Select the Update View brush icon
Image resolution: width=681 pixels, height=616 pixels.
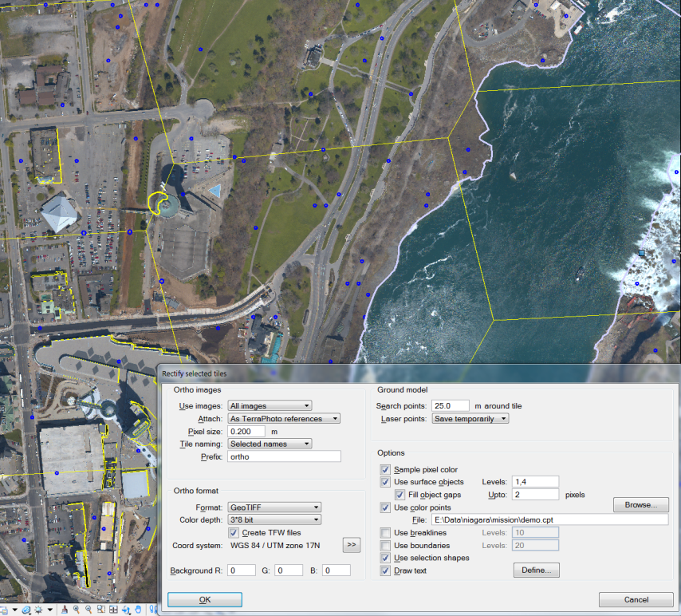(65, 610)
